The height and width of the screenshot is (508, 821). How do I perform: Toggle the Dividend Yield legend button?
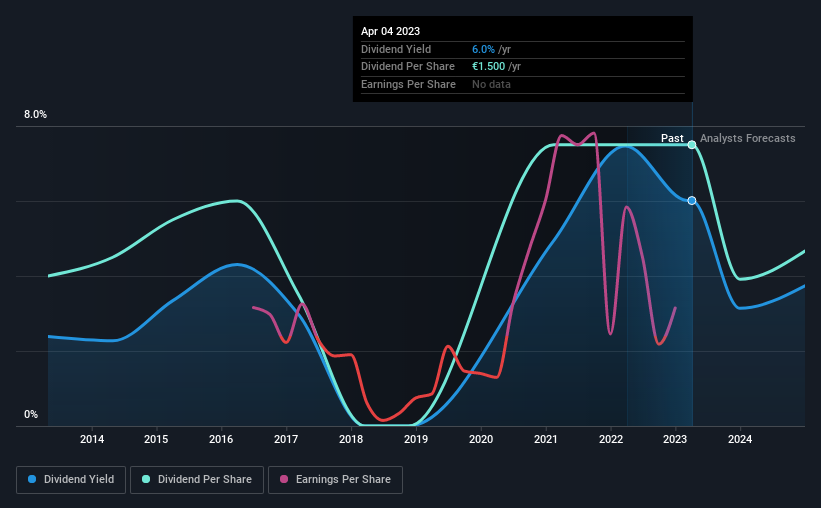pyautogui.click(x=71, y=480)
